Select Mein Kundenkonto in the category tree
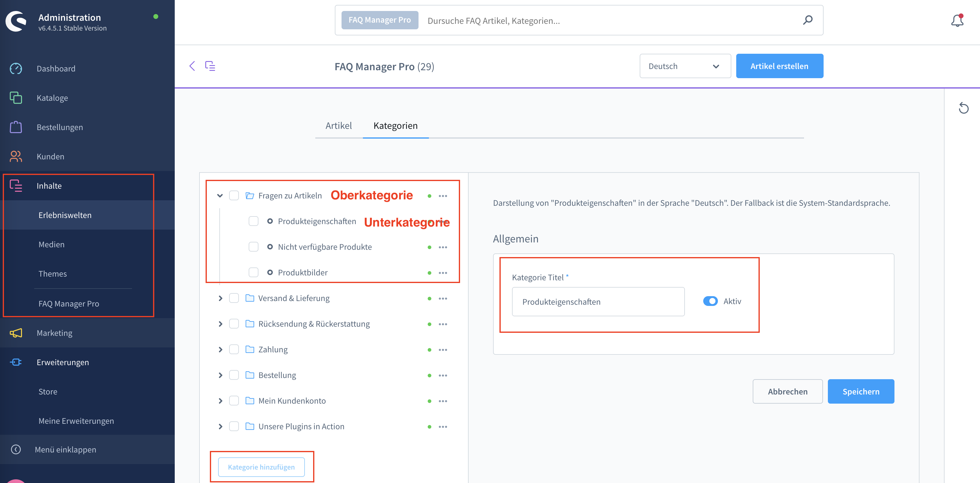The height and width of the screenshot is (483, 980). click(292, 401)
